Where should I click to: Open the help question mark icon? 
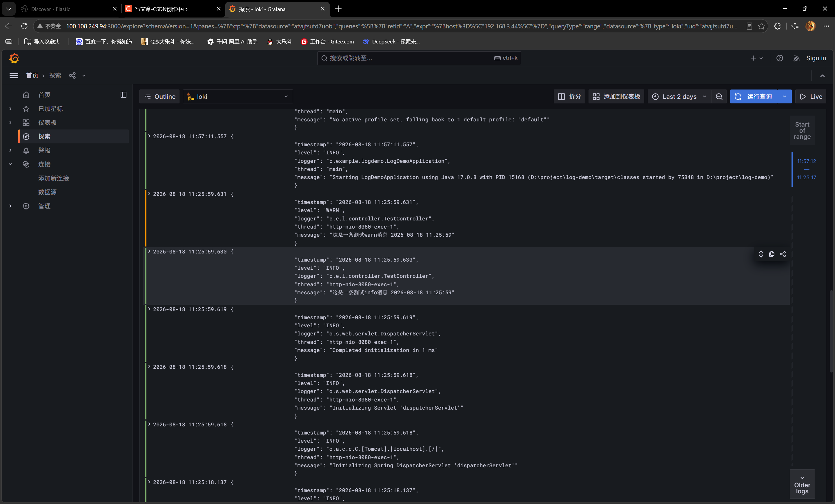coord(779,58)
